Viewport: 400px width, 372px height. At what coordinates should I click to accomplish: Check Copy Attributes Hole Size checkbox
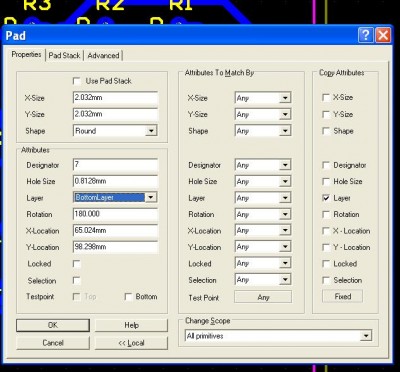coord(326,181)
